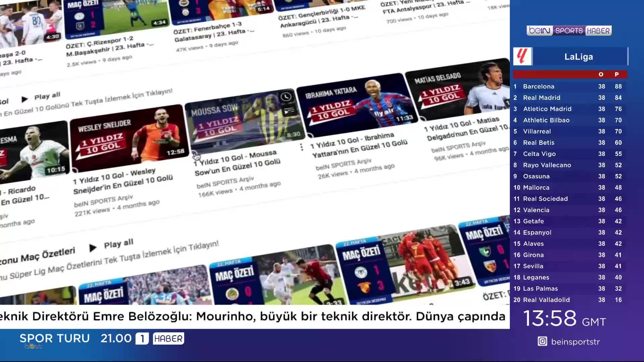This screenshot has width=644, height=362.
Task: Click the P points column header
Action: point(616,74)
